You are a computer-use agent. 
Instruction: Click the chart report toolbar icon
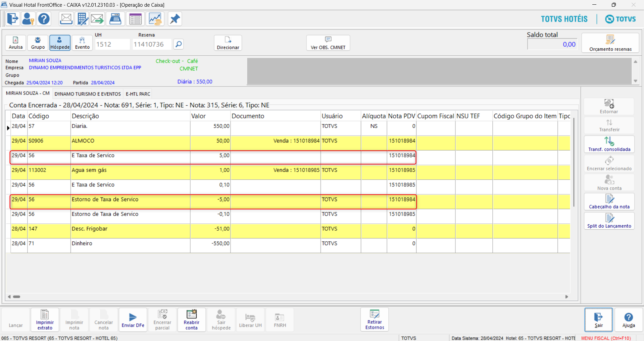coord(155,19)
